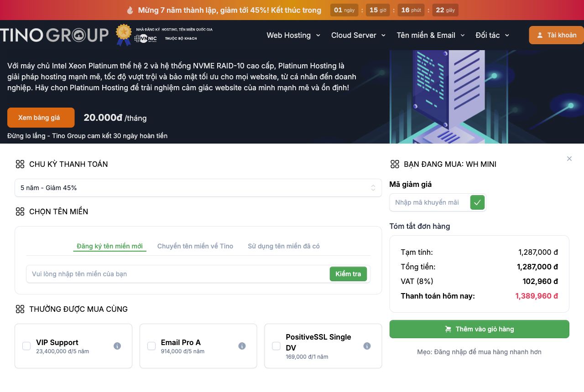584x392 pixels.
Task: Click the grid icon beside CHỌN TÊN MIỀN
Action: pos(20,211)
